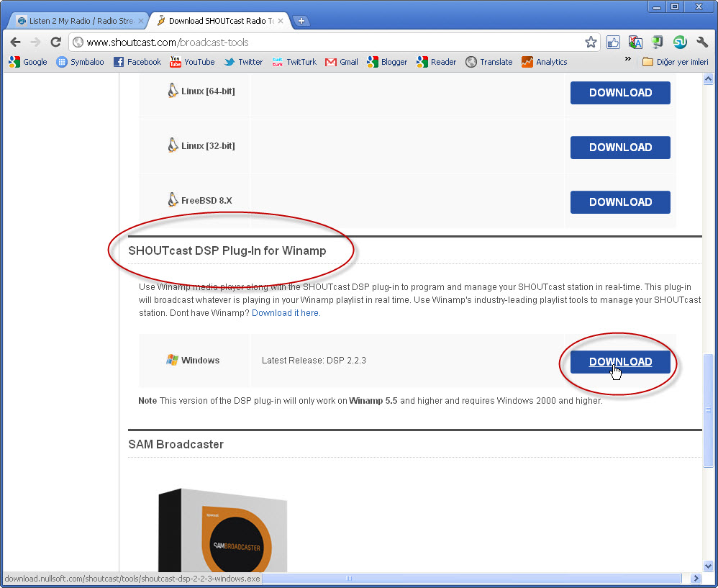Click 'Latest Release: DSP 2.2.3' text

(314, 361)
